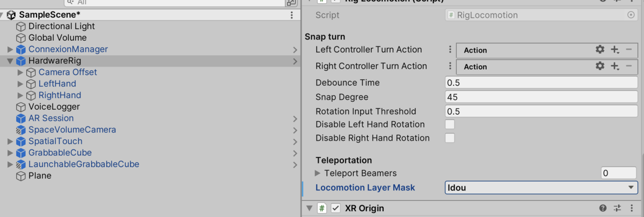Expand the Teleport Beamers list
Screen dimensions: 644x217
click(x=318, y=173)
